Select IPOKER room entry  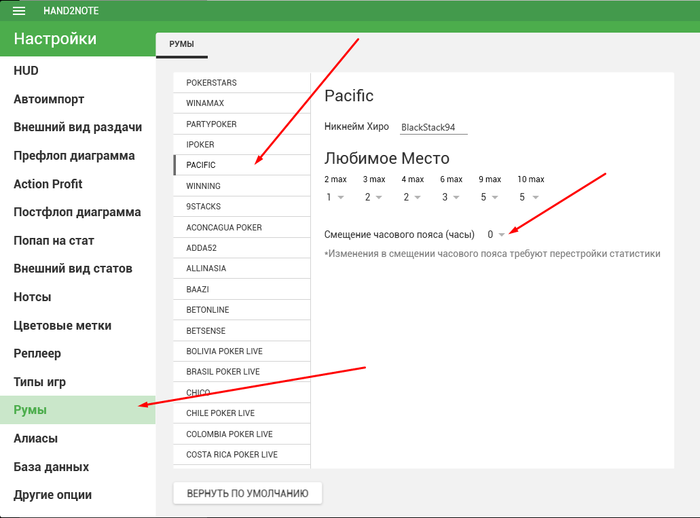[x=242, y=145]
